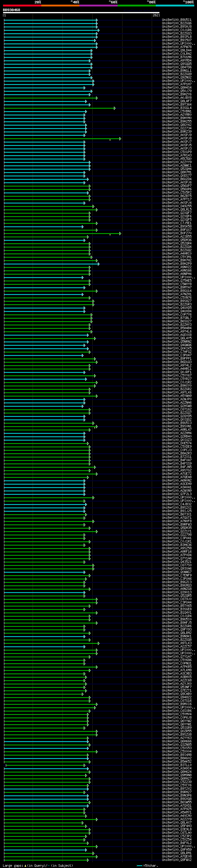Click the UniRef100_Q8LAX7 hit label

[176, 822]
